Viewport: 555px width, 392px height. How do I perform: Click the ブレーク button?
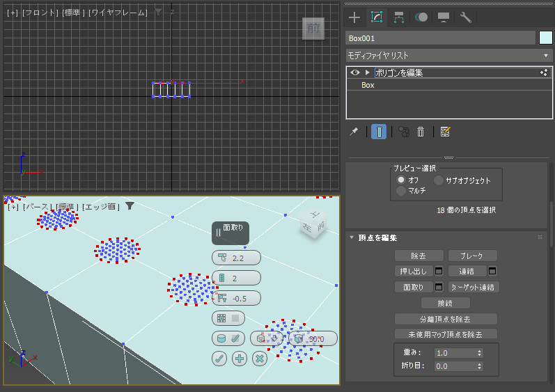[473, 256]
